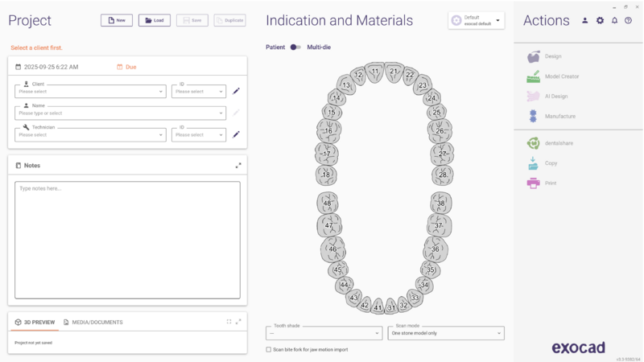This screenshot has height=362, width=644.
Task: Click the New project button
Action: tap(117, 20)
